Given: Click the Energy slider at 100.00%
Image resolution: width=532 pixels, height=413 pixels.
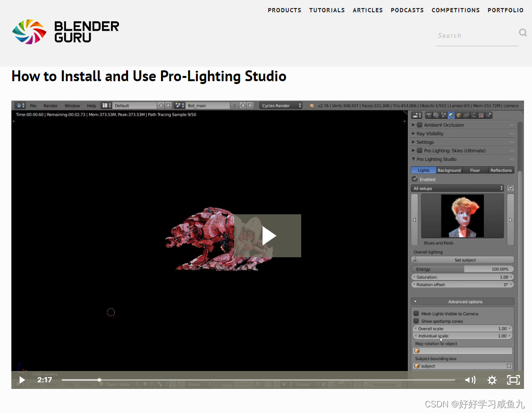Looking at the screenshot, I should click(x=463, y=269).
